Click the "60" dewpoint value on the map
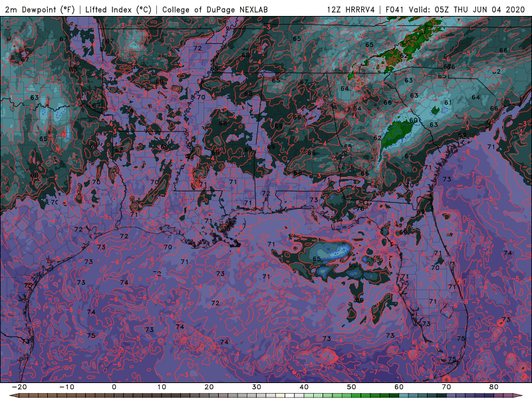 coord(413,120)
